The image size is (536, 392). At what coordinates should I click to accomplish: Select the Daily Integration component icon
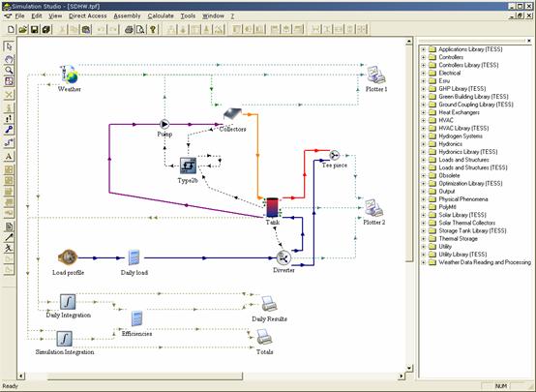click(x=68, y=302)
